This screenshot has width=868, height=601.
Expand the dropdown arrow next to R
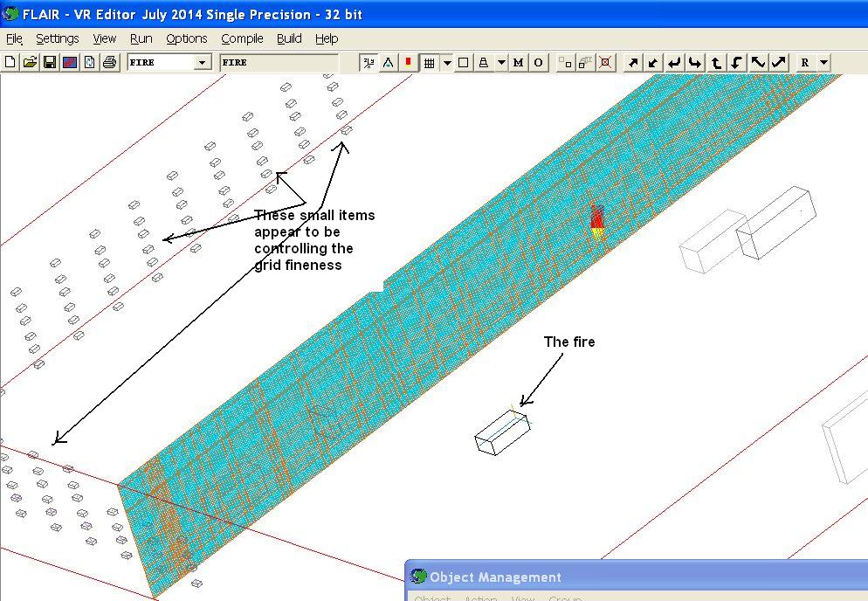pyautogui.click(x=823, y=62)
